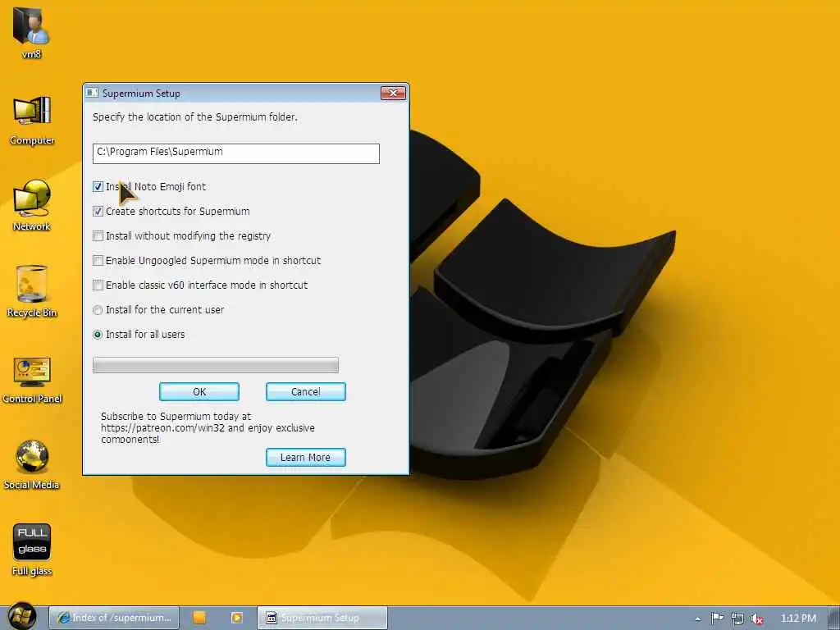
Task: Select Install for the current user
Action: point(98,309)
